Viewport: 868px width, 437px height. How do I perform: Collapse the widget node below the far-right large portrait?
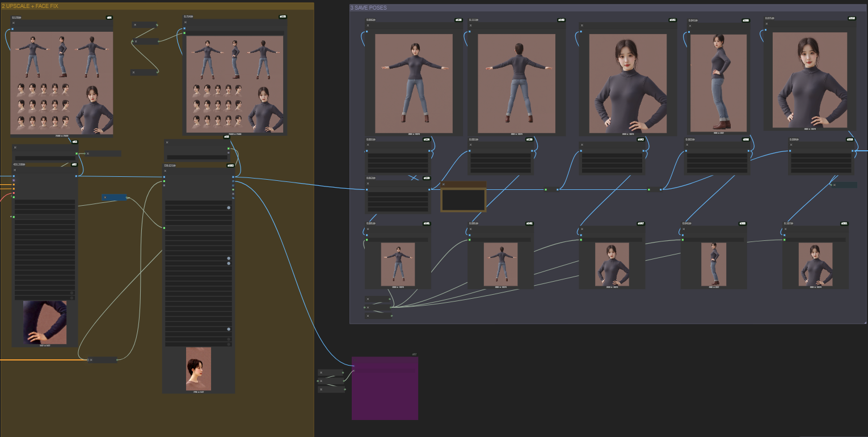pos(790,145)
